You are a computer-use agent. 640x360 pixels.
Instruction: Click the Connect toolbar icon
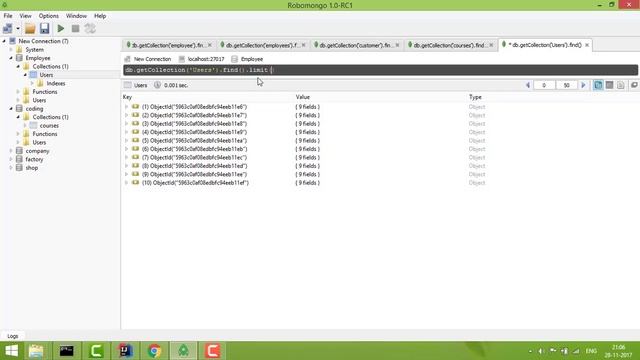(7, 29)
